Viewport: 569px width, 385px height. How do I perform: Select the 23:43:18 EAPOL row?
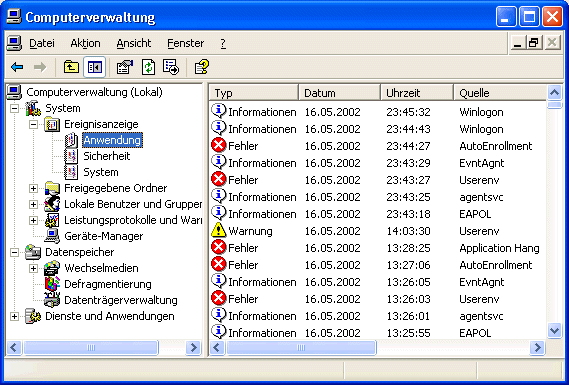point(377,214)
